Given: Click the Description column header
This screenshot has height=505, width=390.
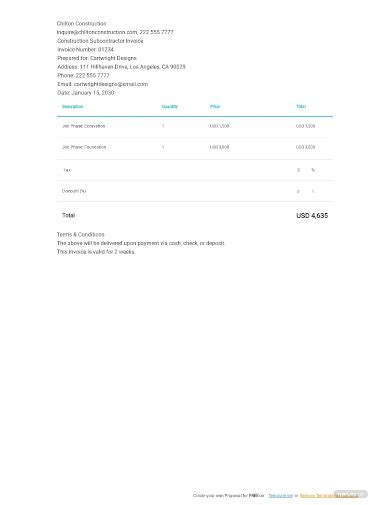Looking at the screenshot, I should pos(72,107).
